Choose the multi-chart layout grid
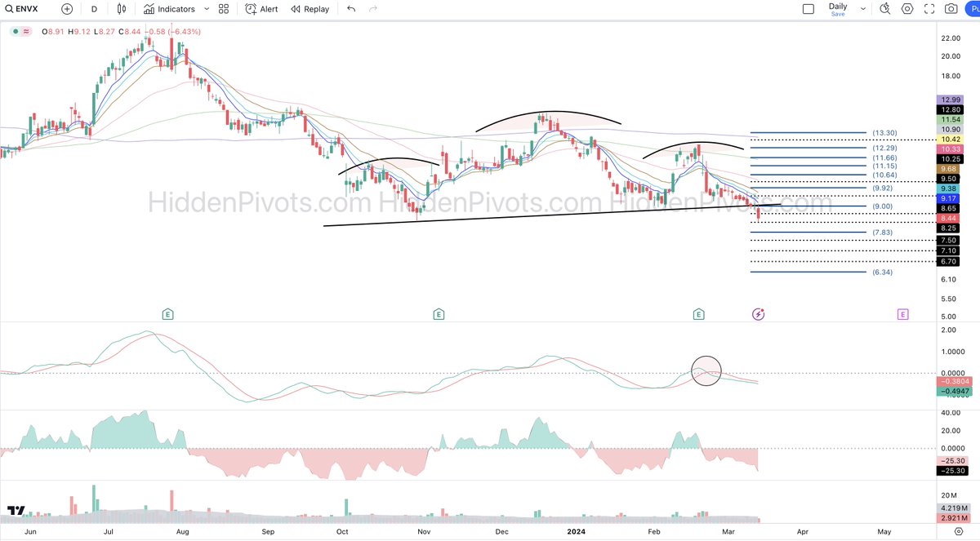980x541 pixels. (x=223, y=9)
